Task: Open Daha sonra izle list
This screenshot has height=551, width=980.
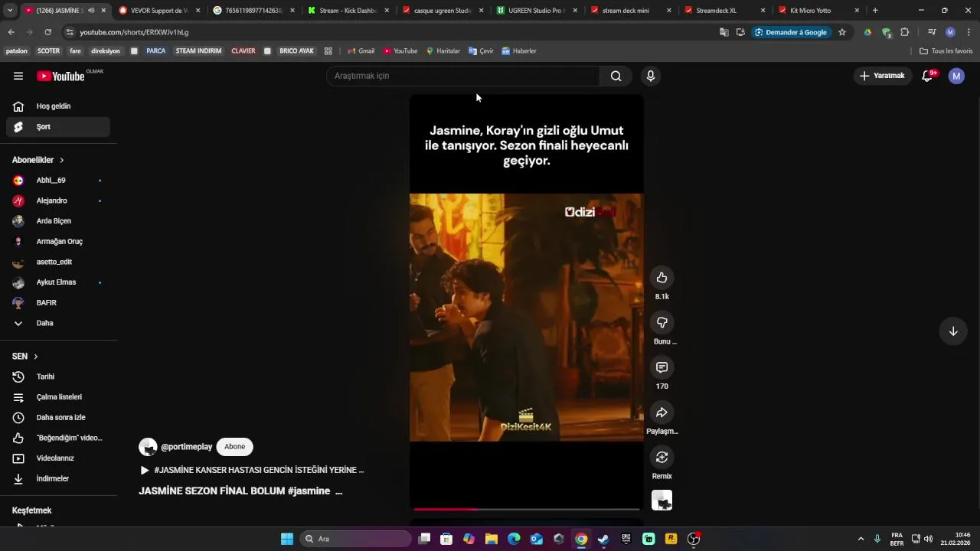Action: (58, 418)
